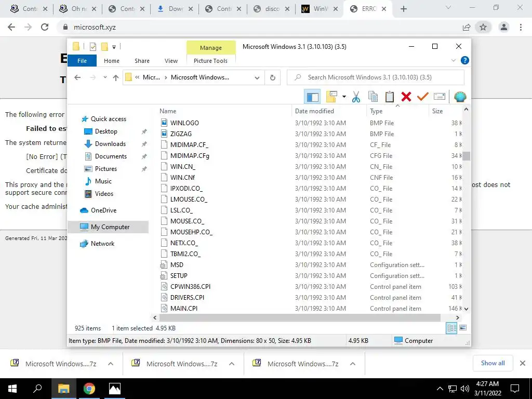The image size is (532, 399).
Task: Open Classic Shell settings shell icon
Action: (460, 97)
